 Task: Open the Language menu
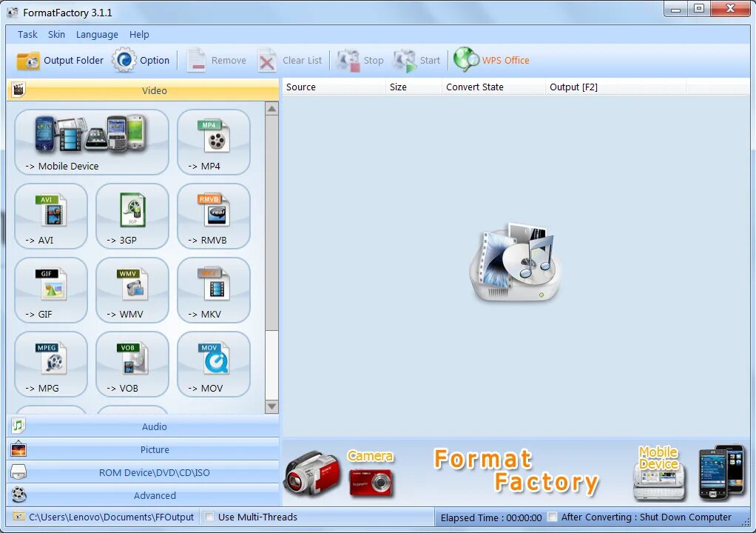coord(97,35)
